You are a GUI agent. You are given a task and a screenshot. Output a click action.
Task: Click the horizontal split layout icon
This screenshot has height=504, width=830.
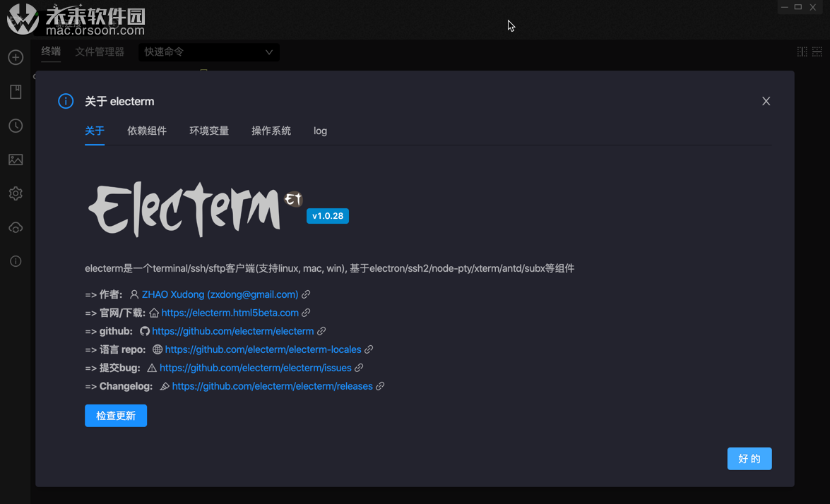click(x=817, y=52)
